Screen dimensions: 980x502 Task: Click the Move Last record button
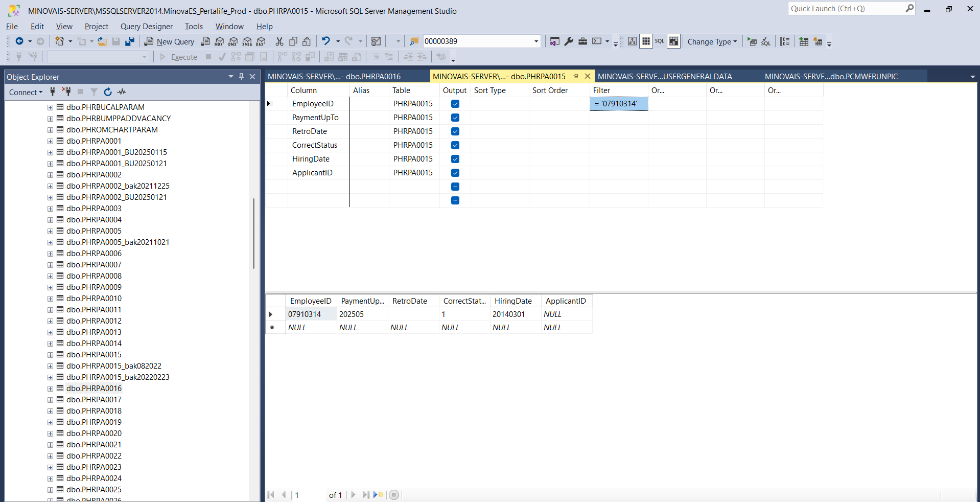coord(365,495)
